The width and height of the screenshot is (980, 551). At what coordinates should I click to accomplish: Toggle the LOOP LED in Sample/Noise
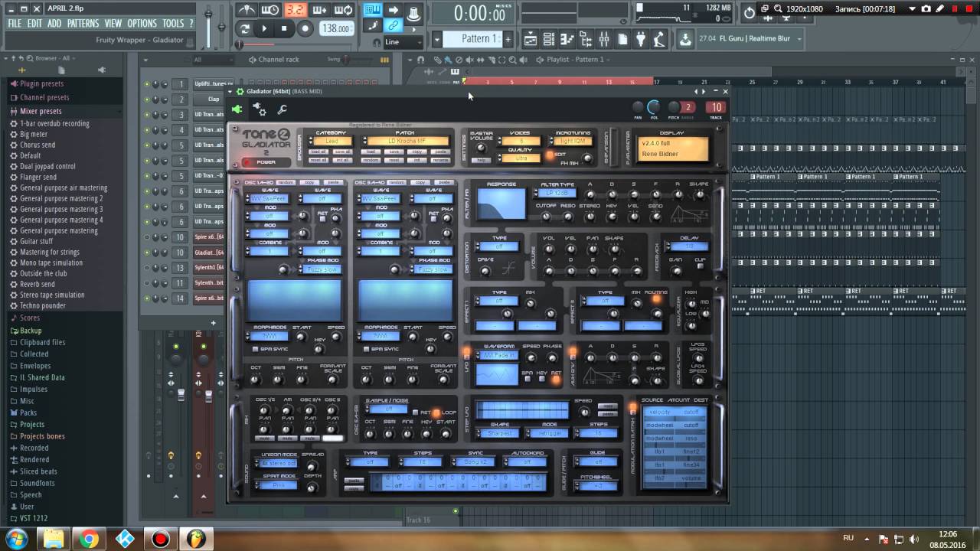pos(436,413)
